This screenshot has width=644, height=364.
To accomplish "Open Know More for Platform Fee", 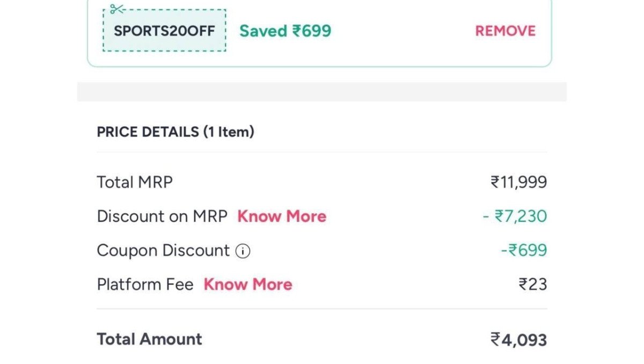I will click(248, 284).
